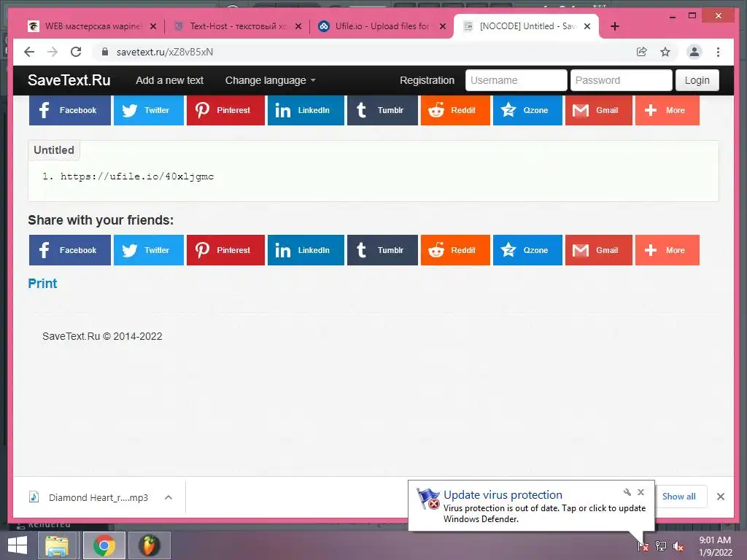Open the Chrome three-dot menu
Image resolution: width=747 pixels, height=560 pixels.
click(718, 52)
